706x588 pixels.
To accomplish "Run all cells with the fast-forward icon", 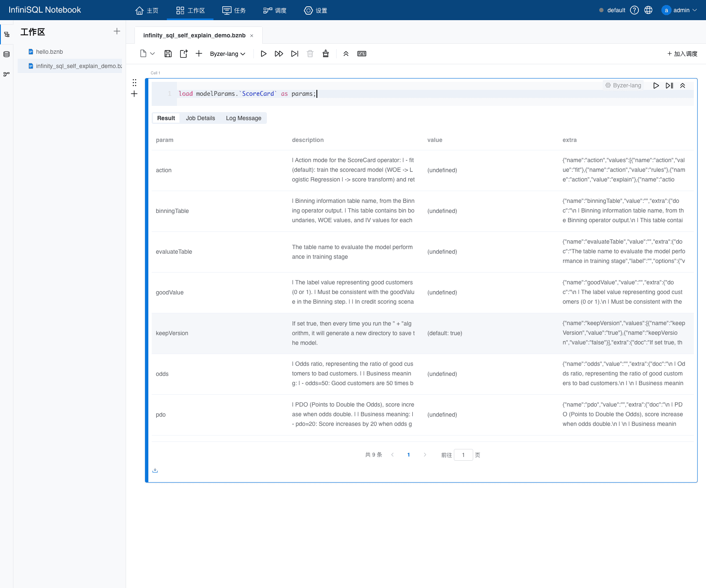I will [279, 54].
